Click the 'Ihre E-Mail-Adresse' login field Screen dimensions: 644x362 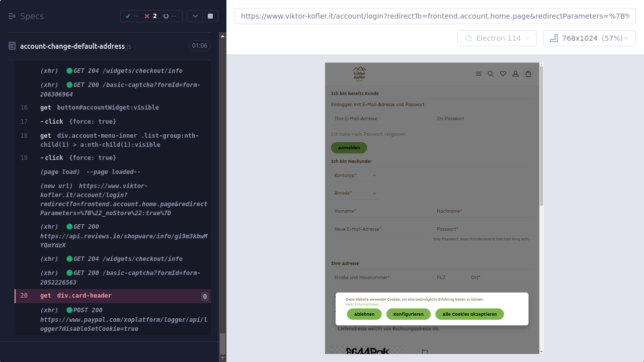click(x=380, y=119)
